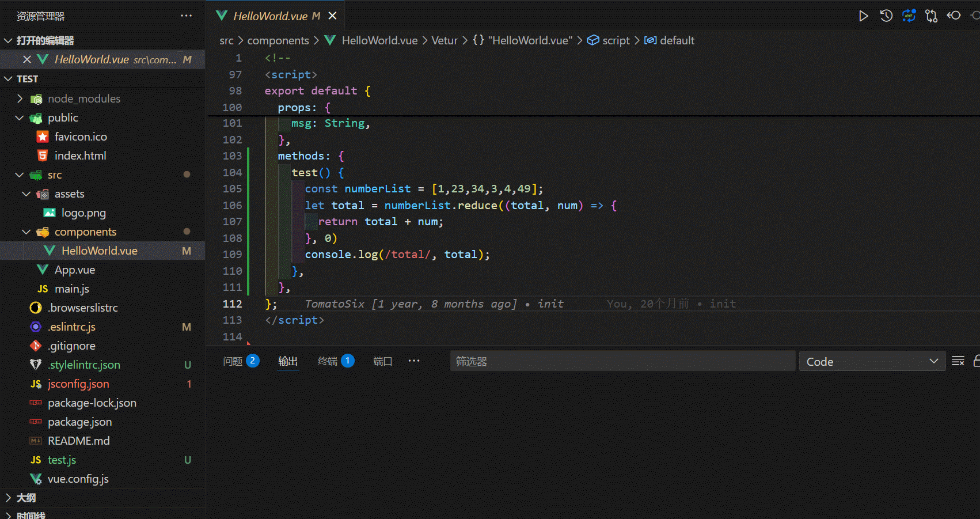980x519 pixels.
Task: Click the stylelint icon of .stylelintrc.json
Action: tap(36, 365)
